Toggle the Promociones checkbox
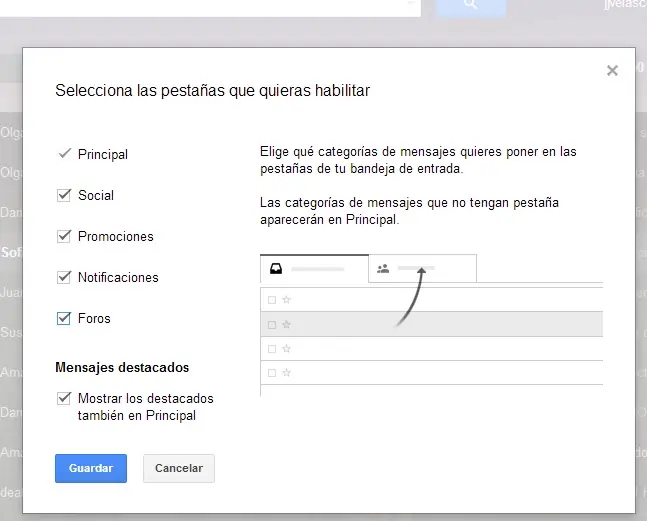 (x=64, y=236)
